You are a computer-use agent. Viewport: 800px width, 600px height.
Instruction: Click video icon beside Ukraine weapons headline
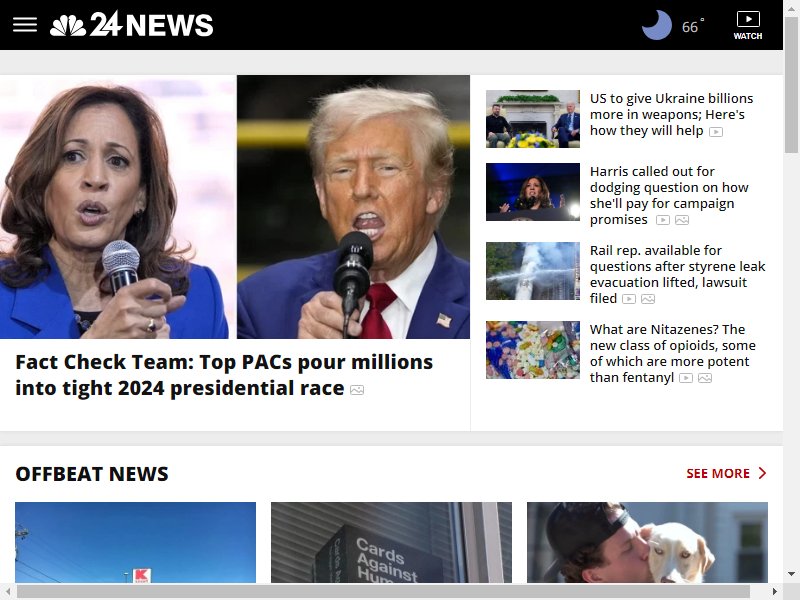click(x=716, y=132)
